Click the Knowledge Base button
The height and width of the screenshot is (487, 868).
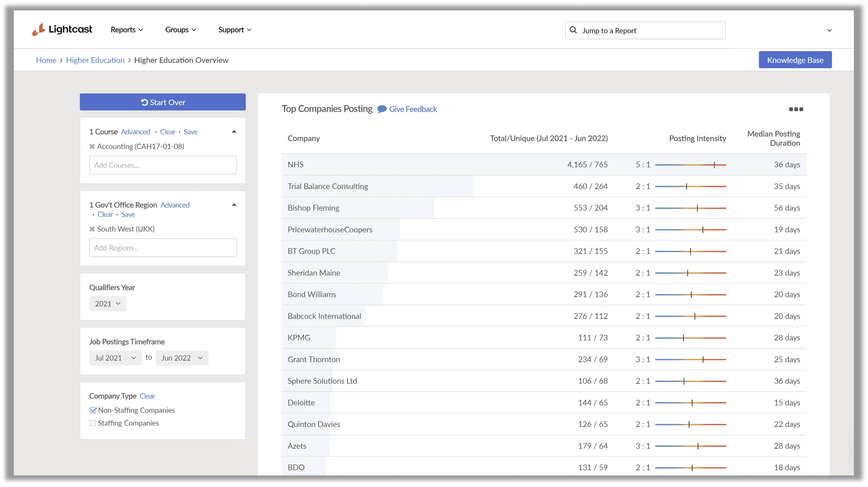[x=795, y=60]
